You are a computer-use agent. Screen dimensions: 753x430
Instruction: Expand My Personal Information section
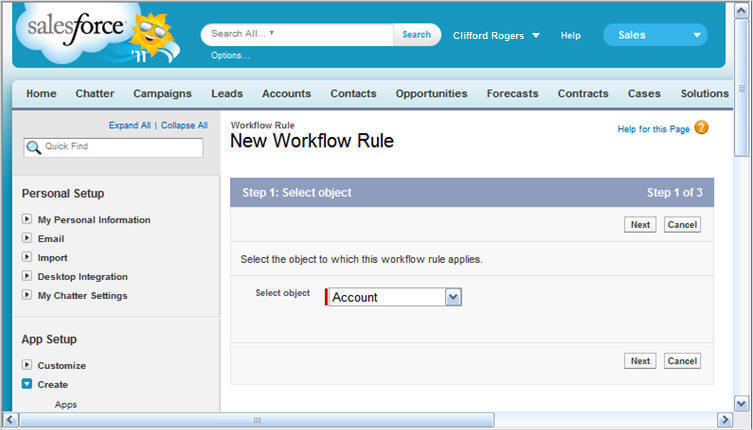27,219
